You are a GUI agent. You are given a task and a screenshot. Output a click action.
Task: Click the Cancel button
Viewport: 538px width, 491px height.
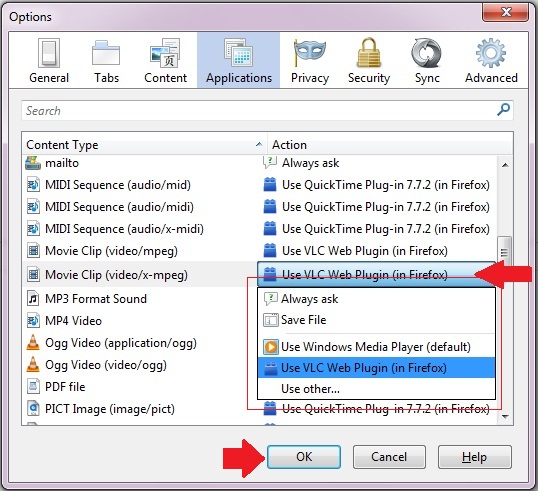point(389,457)
